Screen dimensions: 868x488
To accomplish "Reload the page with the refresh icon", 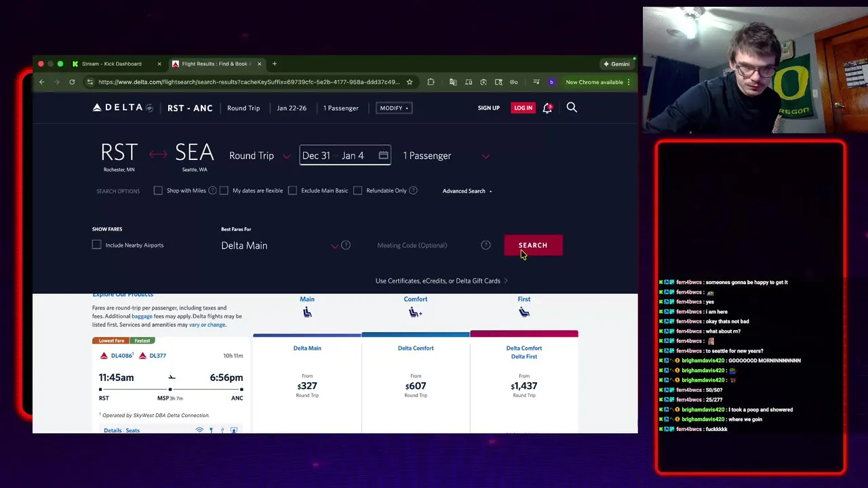I will (72, 82).
